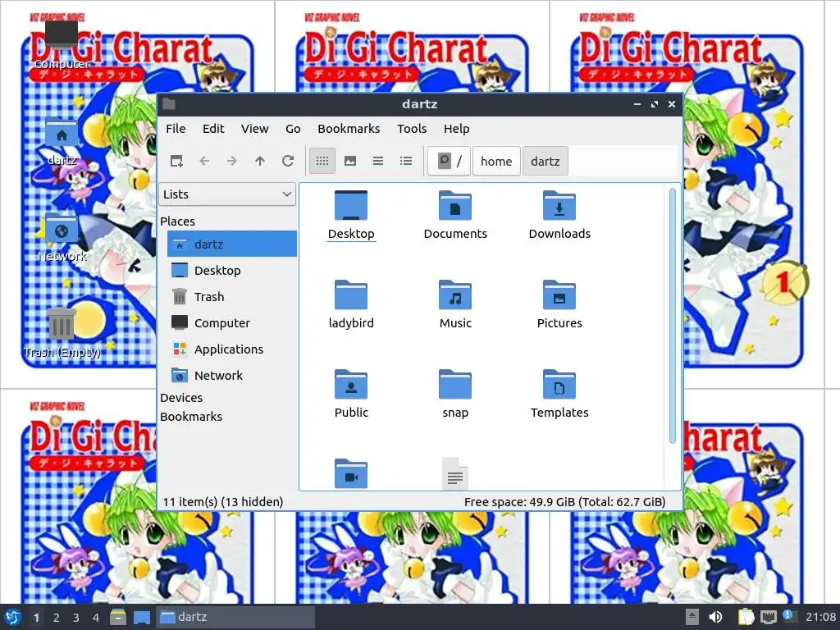The height and width of the screenshot is (630, 840).
Task: Click the free space status text
Action: pos(564,502)
